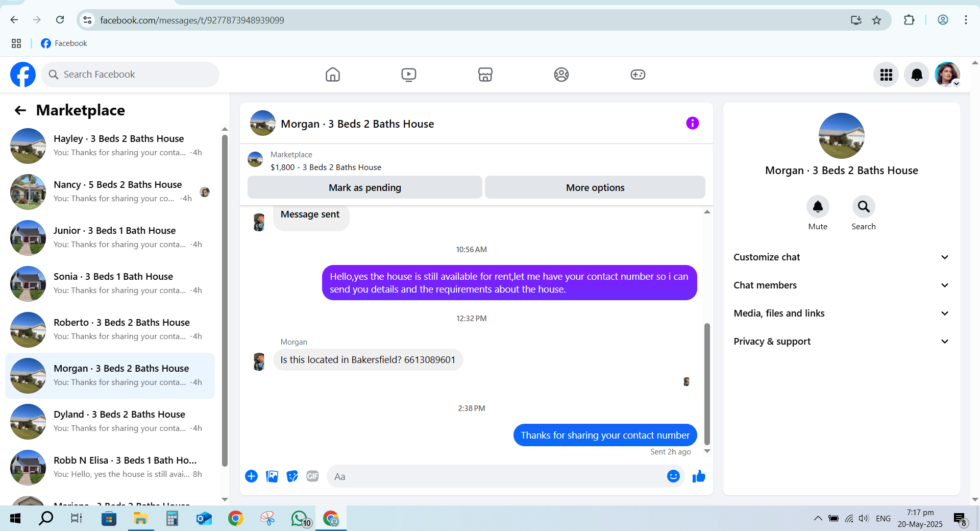Open Chrome profile icon in toolbar
This screenshot has width=980, height=531.
tap(943, 20)
